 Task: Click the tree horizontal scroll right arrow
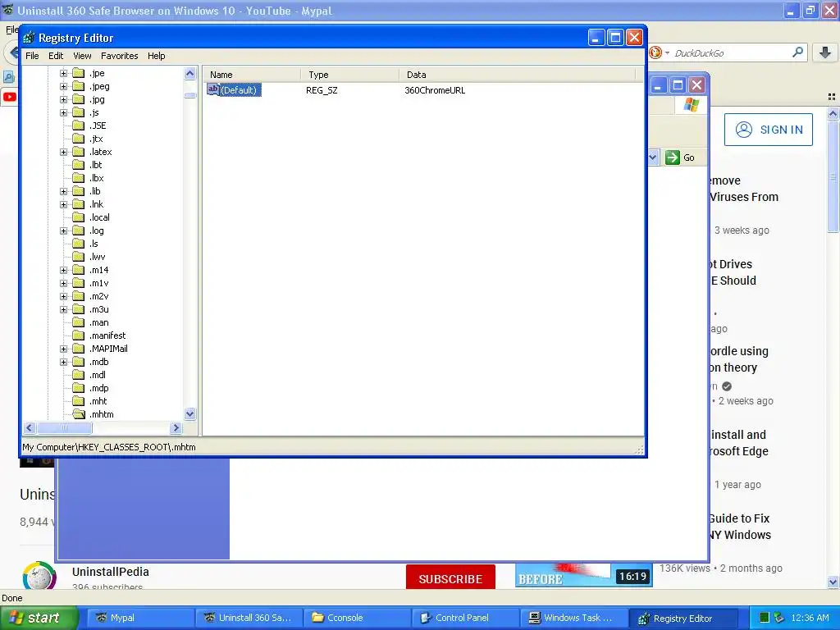point(176,428)
